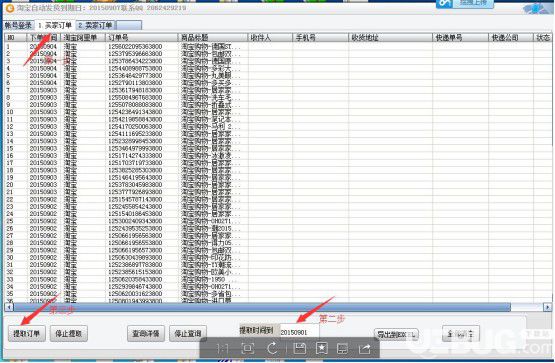Select the order row numbered 5
This screenshot has width=555, height=363.
coord(278,75)
